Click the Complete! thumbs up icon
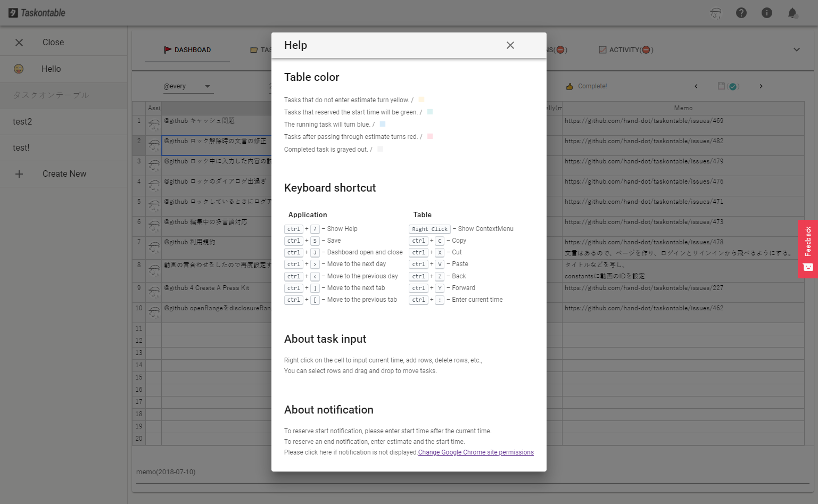818x504 pixels. pos(569,86)
